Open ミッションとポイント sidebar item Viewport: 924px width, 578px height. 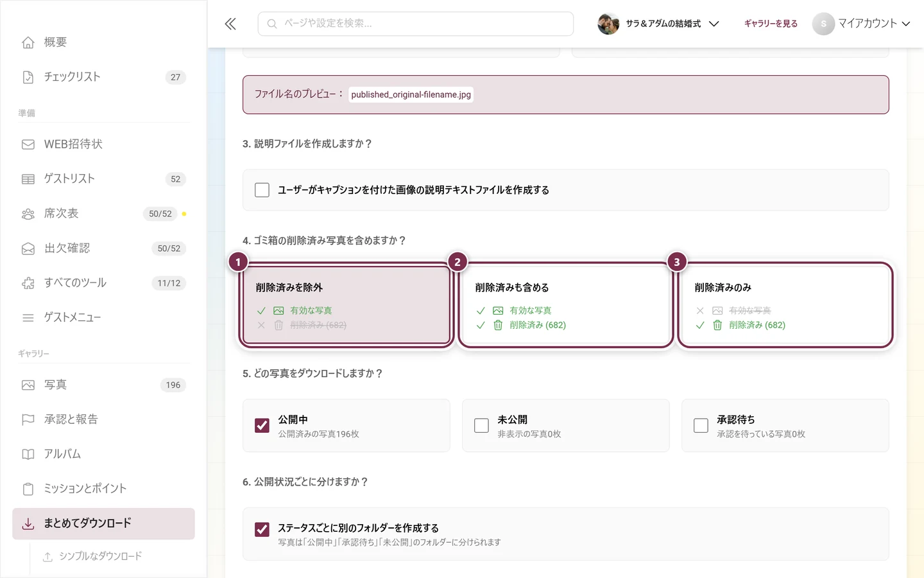tap(103, 489)
